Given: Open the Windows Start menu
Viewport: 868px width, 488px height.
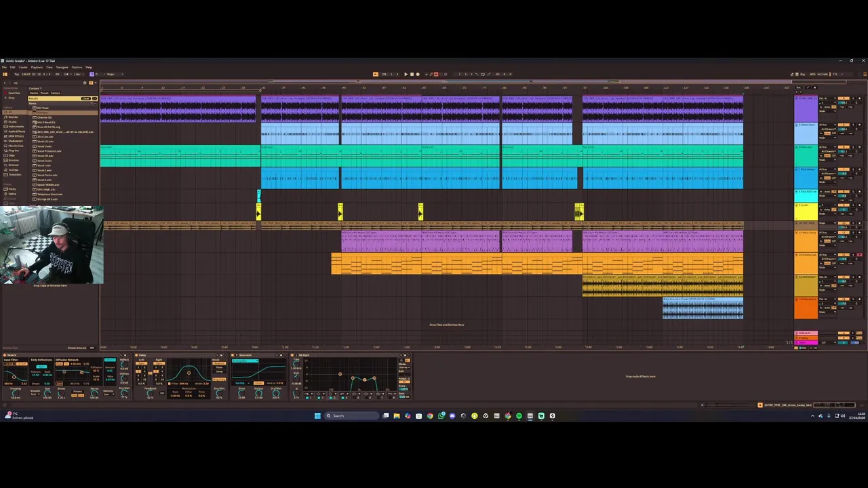Looking at the screenshot, I should [317, 415].
